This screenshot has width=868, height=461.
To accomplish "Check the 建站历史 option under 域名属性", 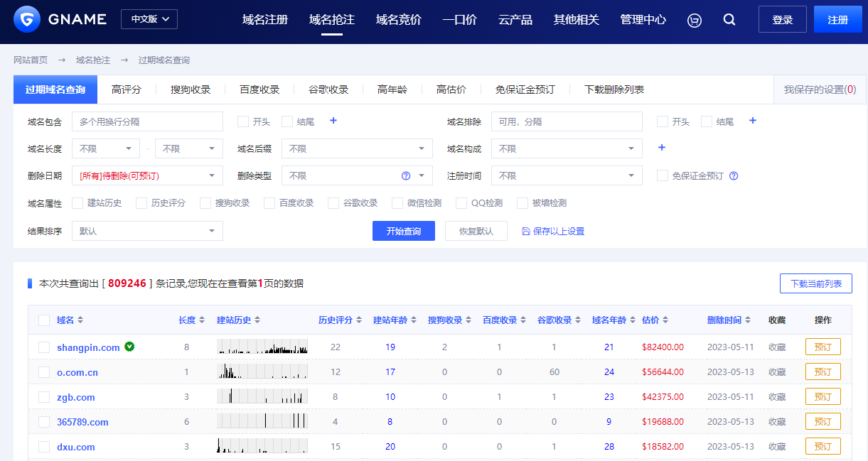I will tap(77, 203).
